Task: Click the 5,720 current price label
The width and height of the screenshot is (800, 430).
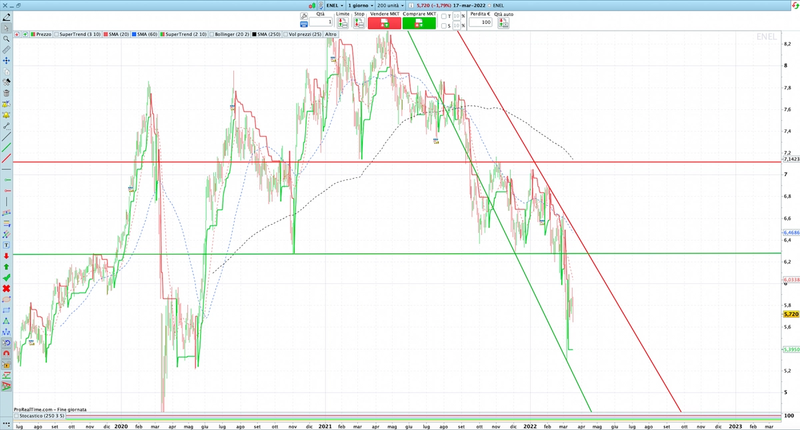Action: (x=791, y=314)
